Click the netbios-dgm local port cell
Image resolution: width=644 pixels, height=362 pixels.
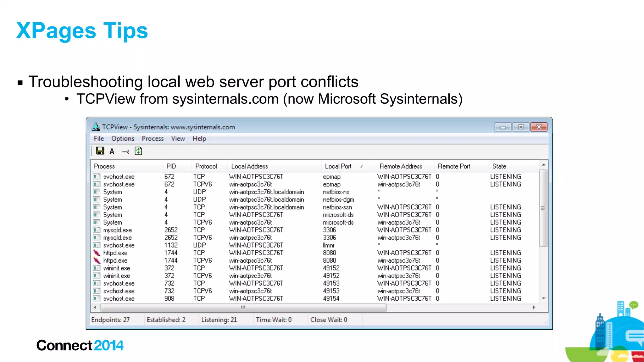(x=338, y=200)
